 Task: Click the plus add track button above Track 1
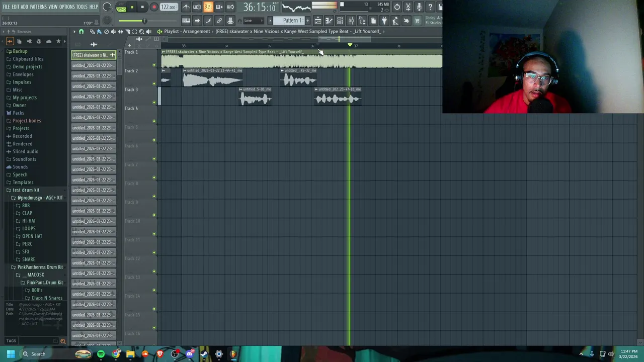coord(129,45)
